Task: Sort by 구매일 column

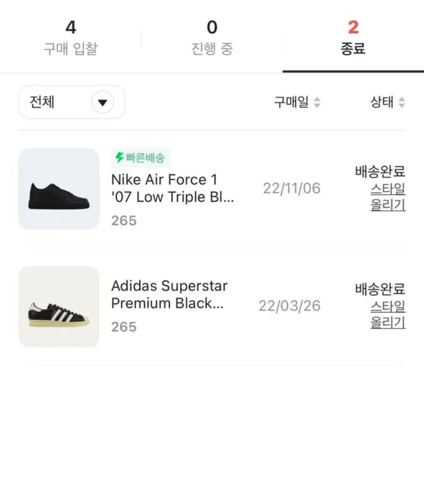Action: pyautogui.click(x=291, y=102)
